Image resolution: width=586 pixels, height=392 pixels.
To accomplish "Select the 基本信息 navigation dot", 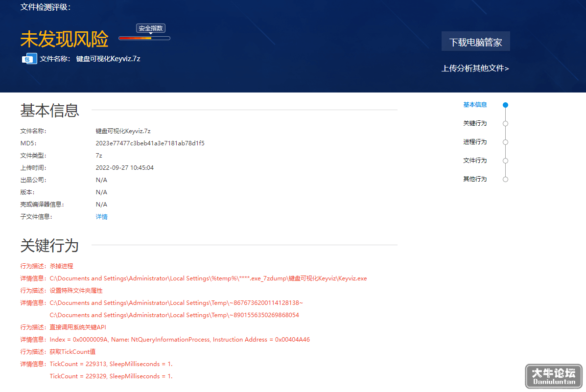I will [x=505, y=105].
